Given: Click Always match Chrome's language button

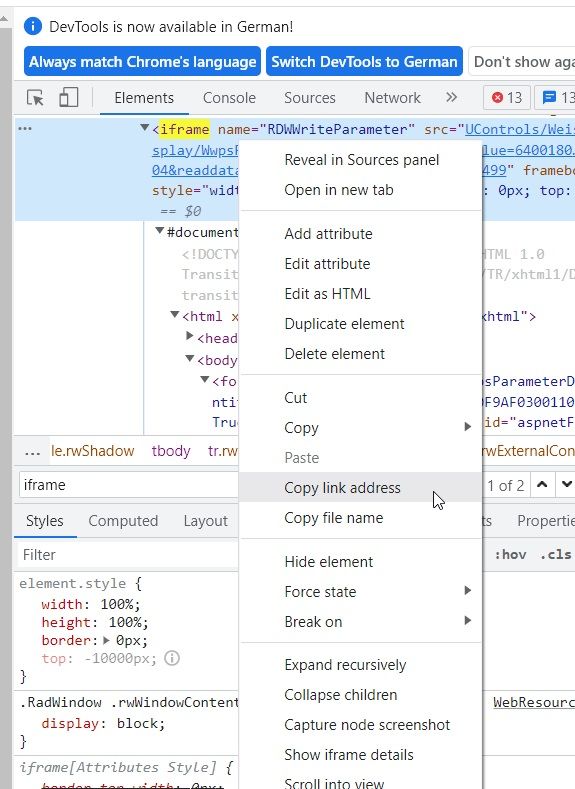Looking at the screenshot, I should click(x=142, y=62).
